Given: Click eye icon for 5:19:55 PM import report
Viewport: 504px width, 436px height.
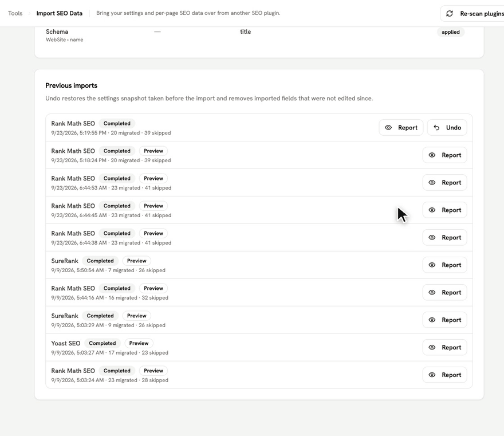Looking at the screenshot, I should [x=388, y=128].
